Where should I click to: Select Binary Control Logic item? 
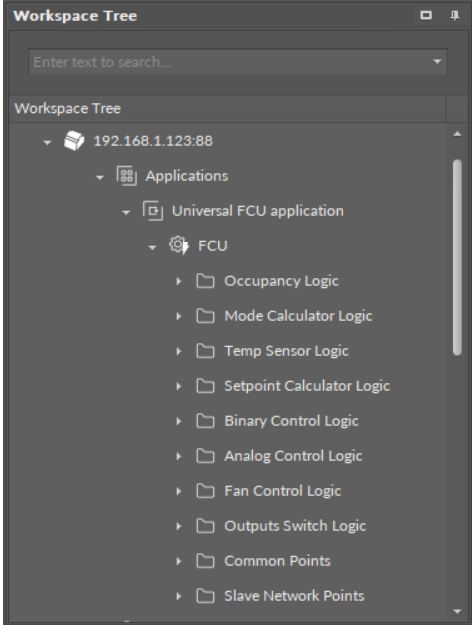point(291,421)
